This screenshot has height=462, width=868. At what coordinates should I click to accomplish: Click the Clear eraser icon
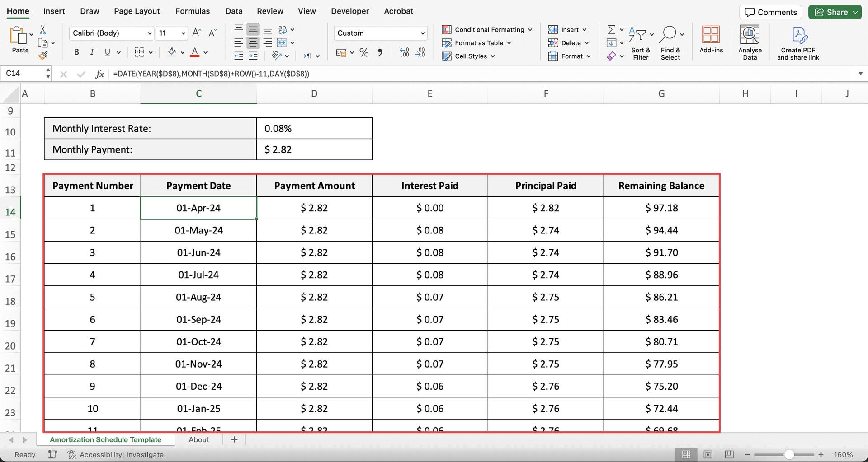(x=611, y=56)
